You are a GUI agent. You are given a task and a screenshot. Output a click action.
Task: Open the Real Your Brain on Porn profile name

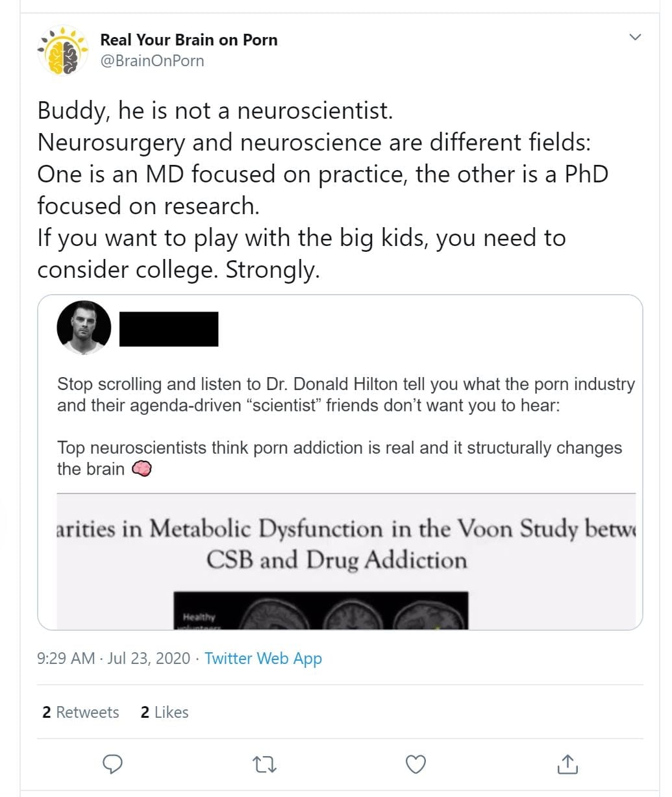point(188,40)
